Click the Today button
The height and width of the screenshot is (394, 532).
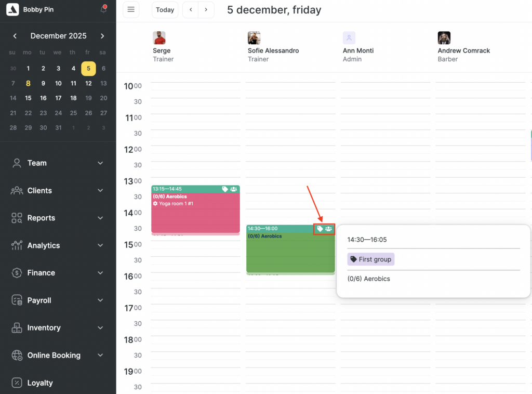(165, 9)
